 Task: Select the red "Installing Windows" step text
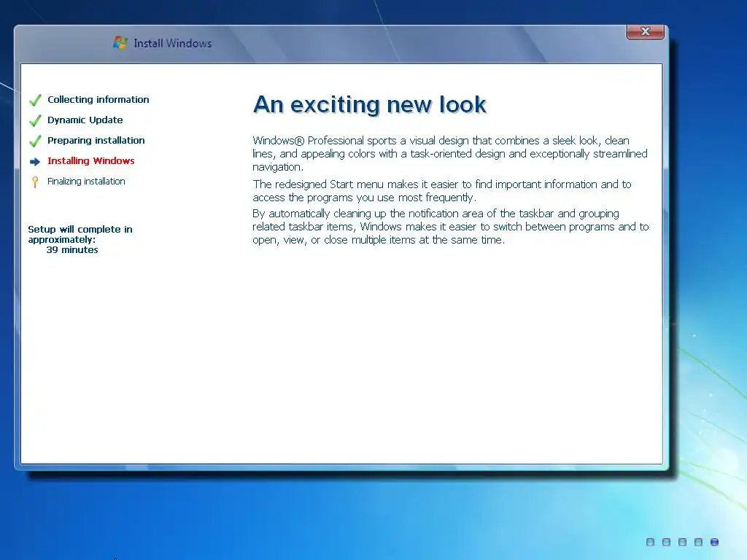[90, 161]
